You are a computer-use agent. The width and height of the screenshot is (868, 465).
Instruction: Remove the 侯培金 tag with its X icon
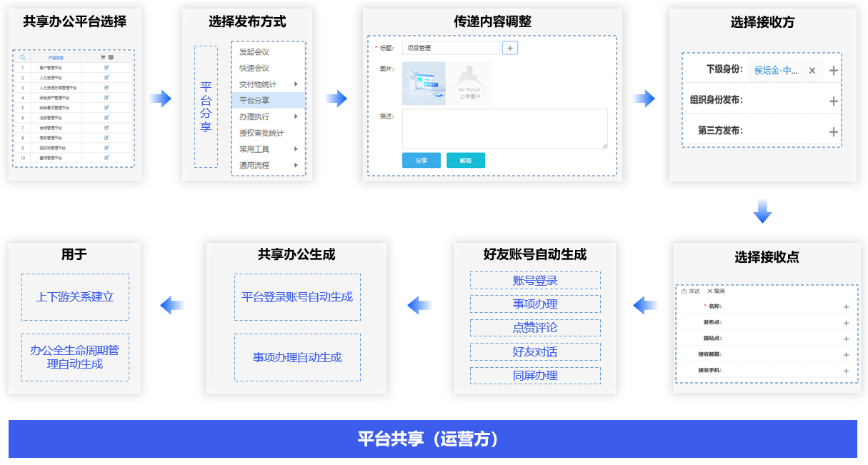coord(812,71)
